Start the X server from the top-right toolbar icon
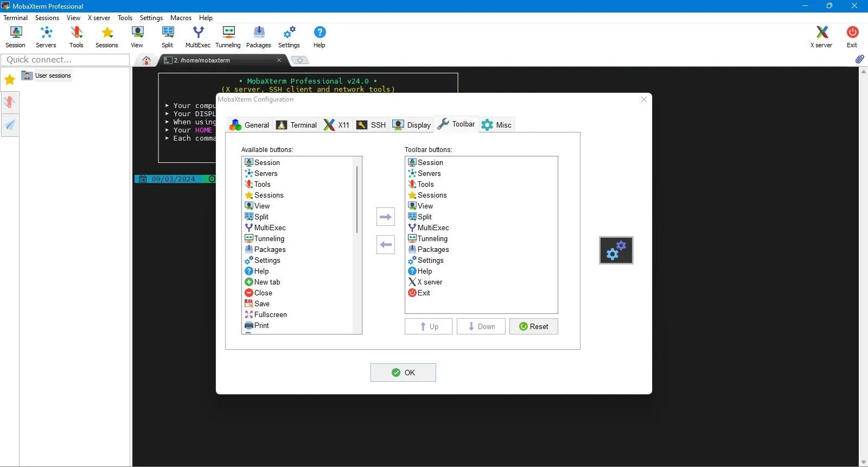This screenshot has height=467, width=868. [821, 37]
